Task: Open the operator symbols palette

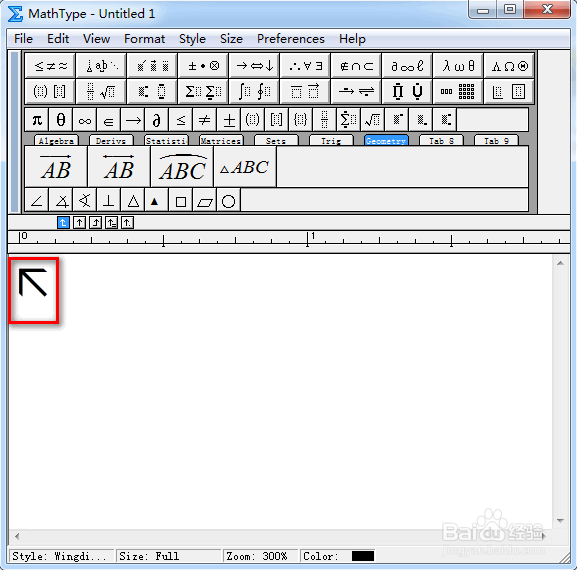Action: click(x=203, y=66)
